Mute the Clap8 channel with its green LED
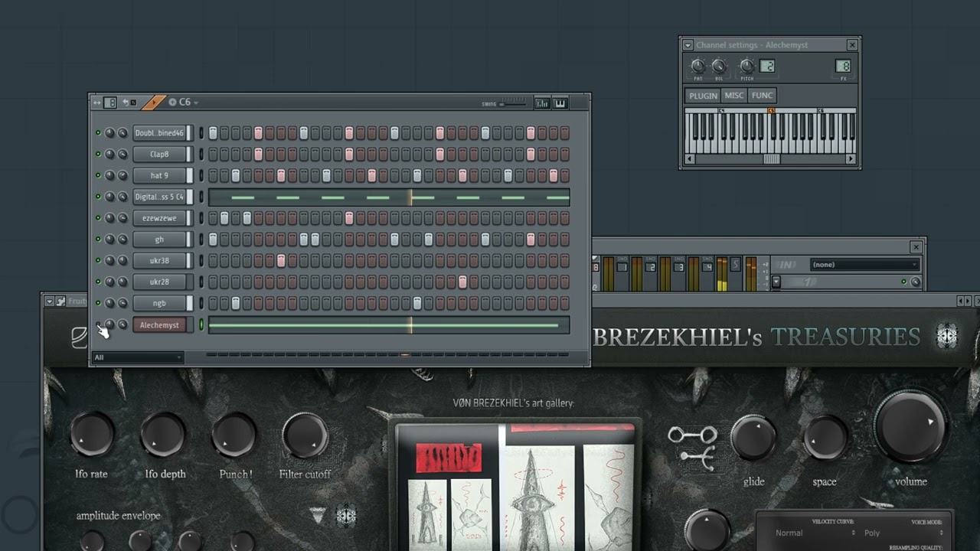 click(x=98, y=154)
